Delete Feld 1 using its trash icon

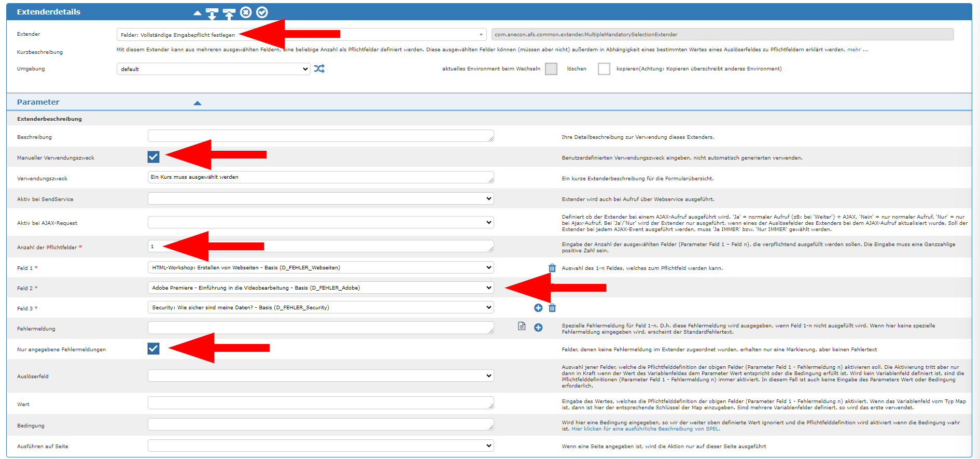click(x=552, y=268)
